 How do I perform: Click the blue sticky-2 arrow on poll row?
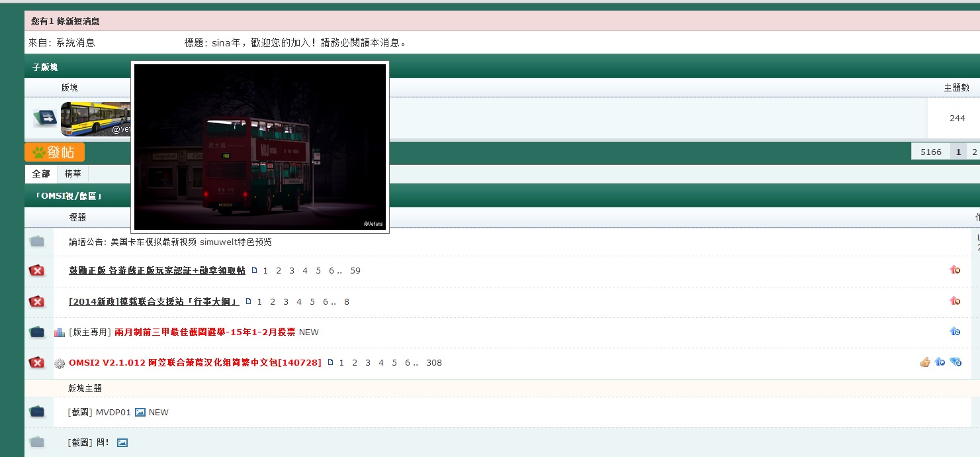click(x=955, y=331)
